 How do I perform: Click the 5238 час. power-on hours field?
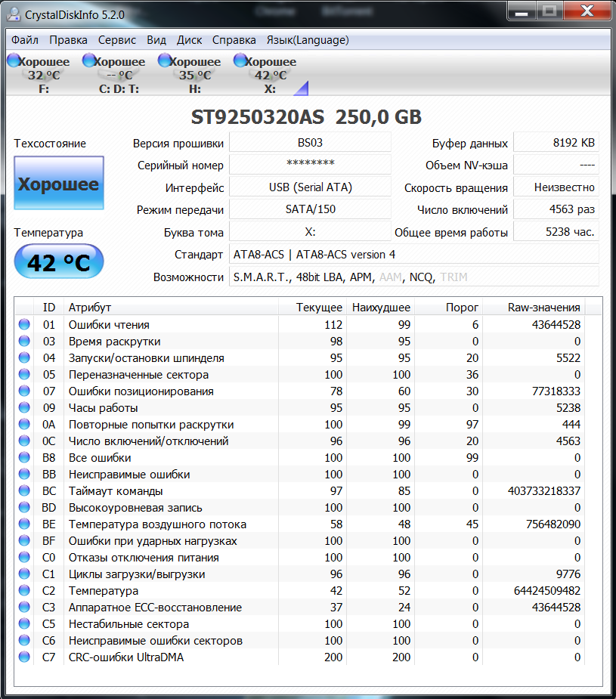[x=556, y=232]
